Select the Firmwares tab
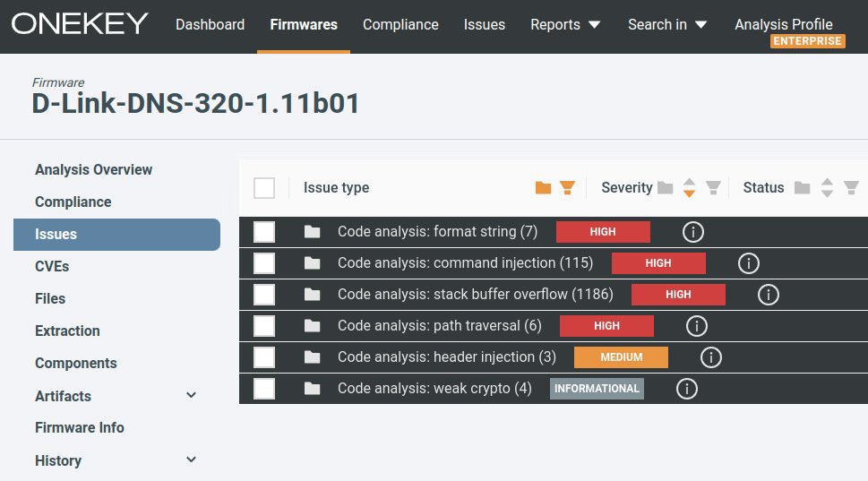 [304, 25]
